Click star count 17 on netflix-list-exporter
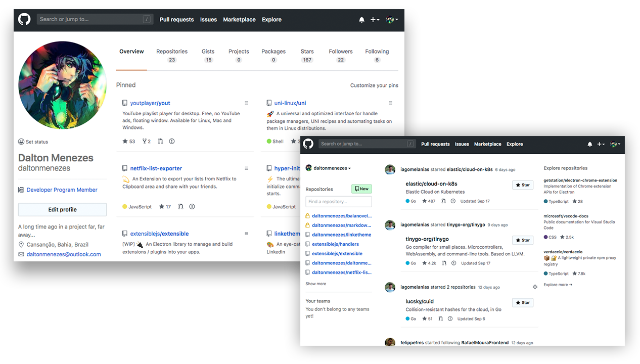The height and width of the screenshot is (364, 640). (165, 206)
